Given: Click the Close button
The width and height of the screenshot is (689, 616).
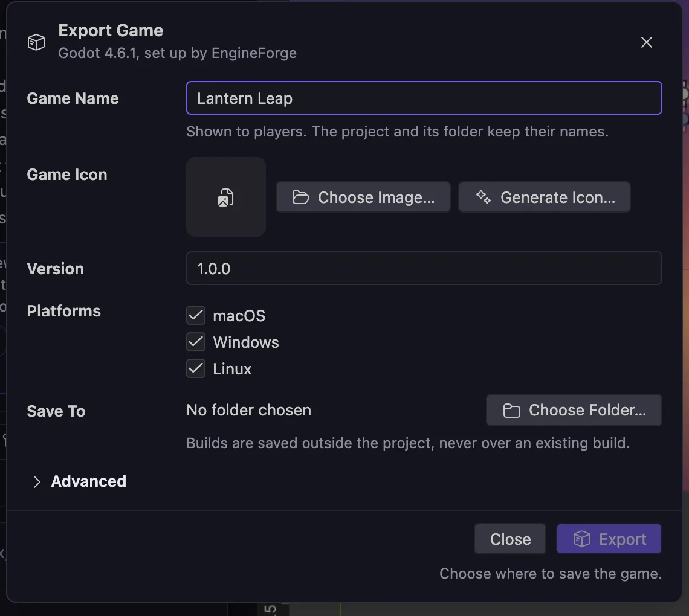Looking at the screenshot, I should coord(510,539).
